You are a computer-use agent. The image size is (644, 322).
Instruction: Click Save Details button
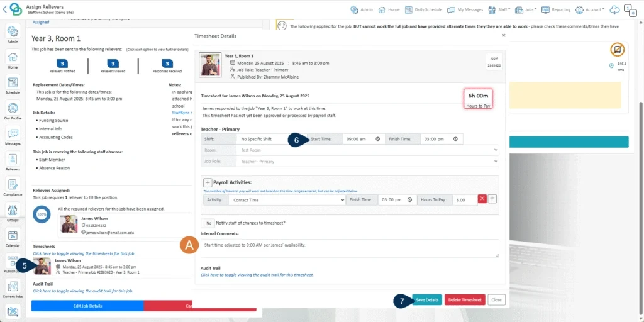click(427, 300)
